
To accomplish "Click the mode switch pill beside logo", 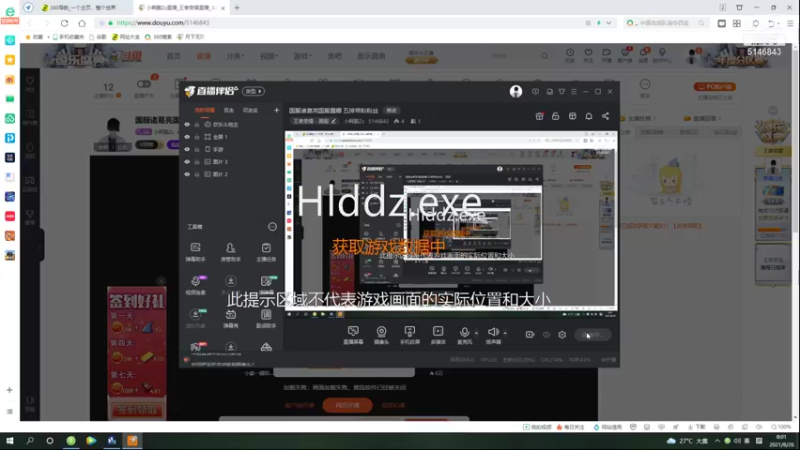I will click(253, 91).
